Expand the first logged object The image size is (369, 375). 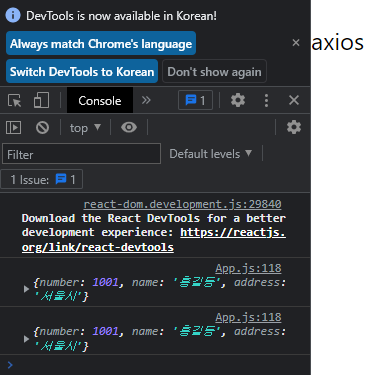pyautogui.click(x=26, y=289)
